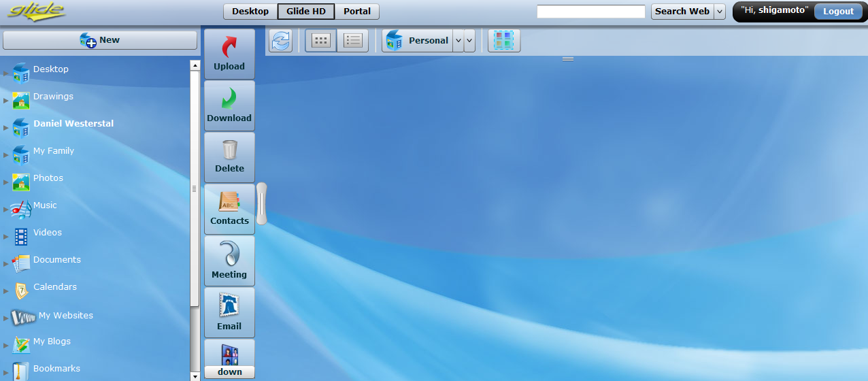Image resolution: width=868 pixels, height=381 pixels.
Task: Click the Logout button
Action: (x=838, y=12)
